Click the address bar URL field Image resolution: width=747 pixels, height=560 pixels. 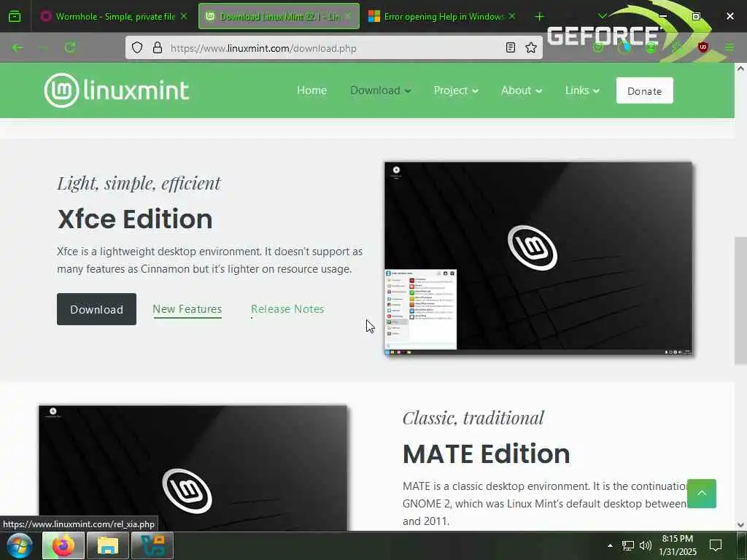click(x=333, y=48)
